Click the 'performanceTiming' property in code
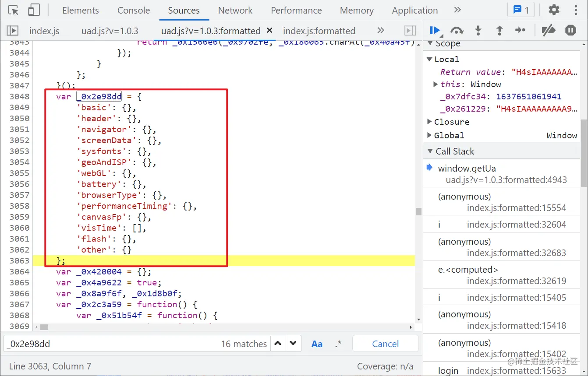Image resolution: width=588 pixels, height=376 pixels. pos(124,206)
